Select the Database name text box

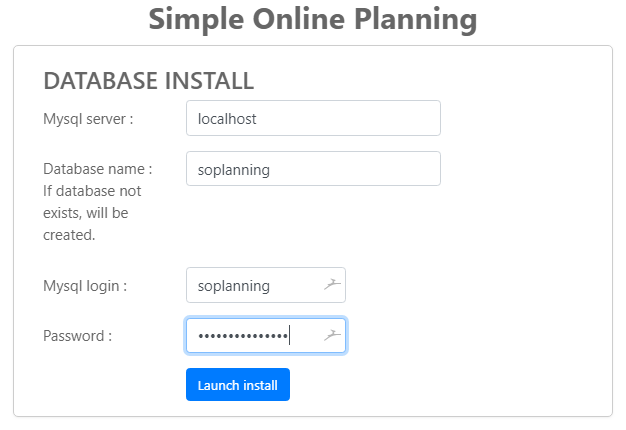coord(313,169)
